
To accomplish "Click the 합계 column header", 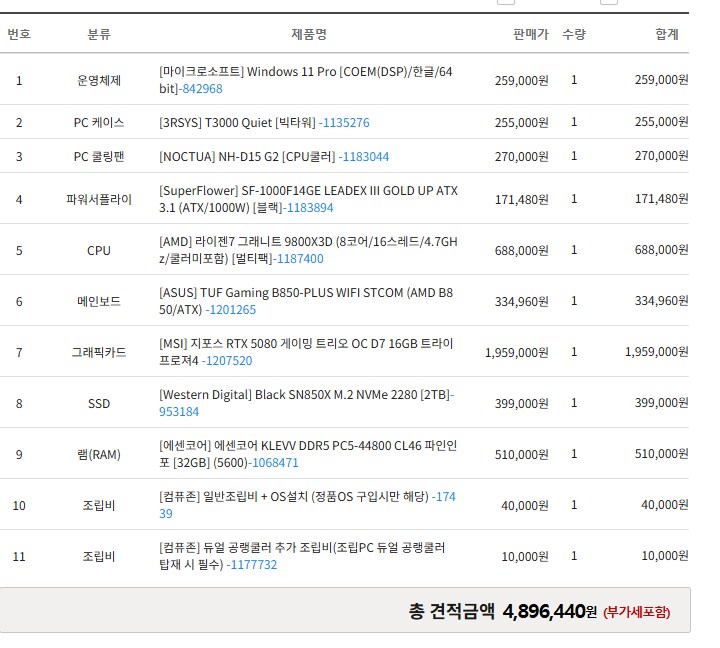I will coord(667,34).
